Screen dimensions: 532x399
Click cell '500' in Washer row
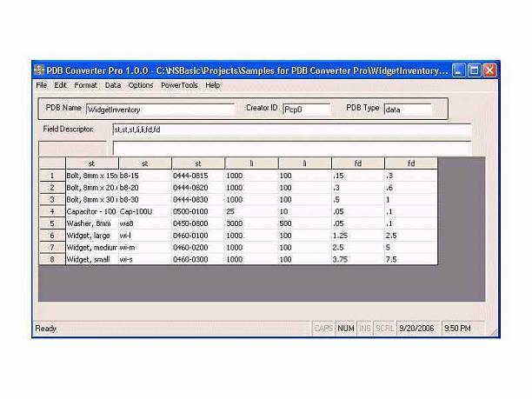coord(305,223)
